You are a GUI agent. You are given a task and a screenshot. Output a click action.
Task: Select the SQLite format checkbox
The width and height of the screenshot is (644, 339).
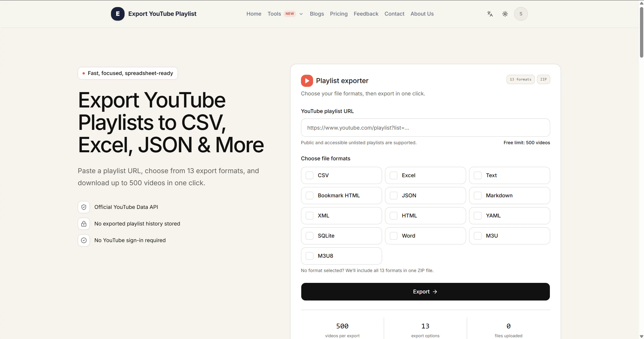309,236
